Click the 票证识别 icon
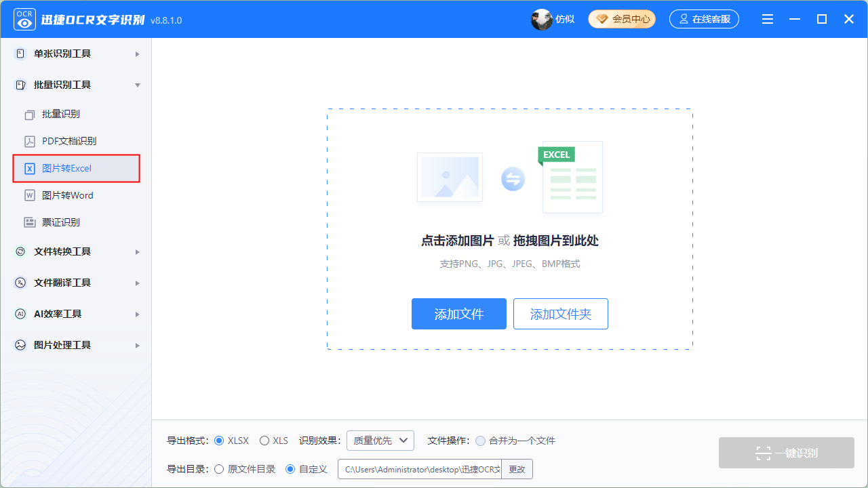868x488 pixels. [x=30, y=222]
